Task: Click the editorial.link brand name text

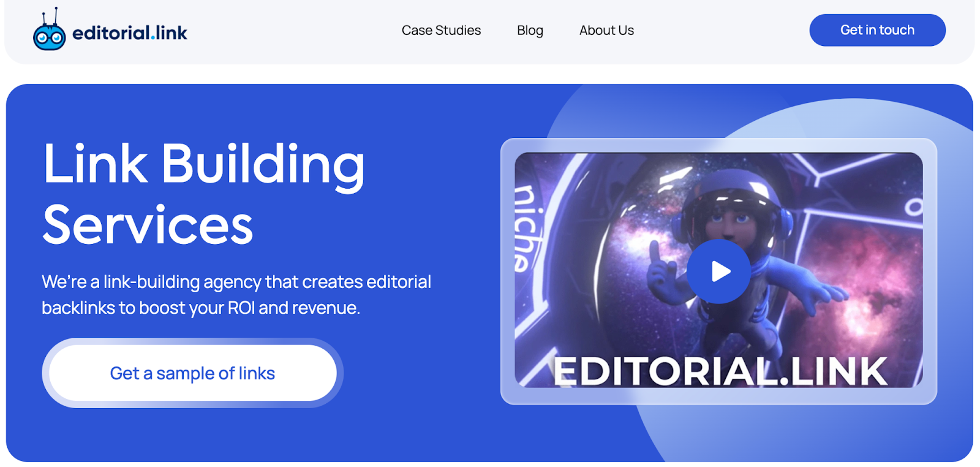Action: [x=130, y=33]
